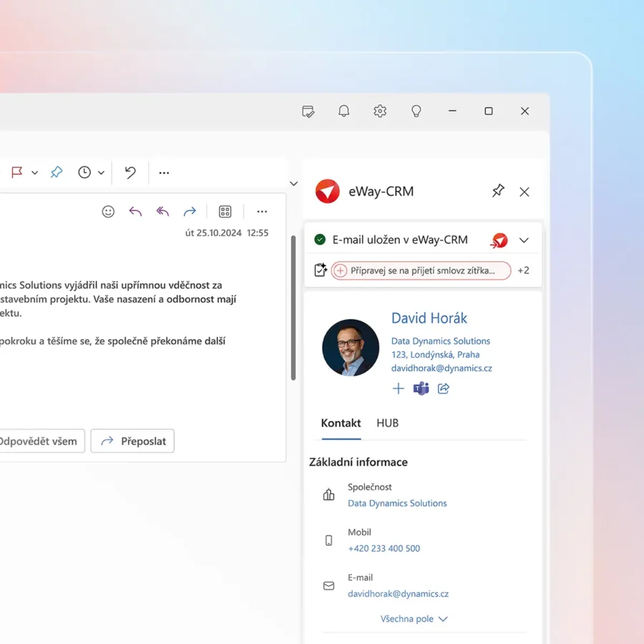Reply using the message header arrow
This screenshot has width=644, height=644.
[135, 212]
